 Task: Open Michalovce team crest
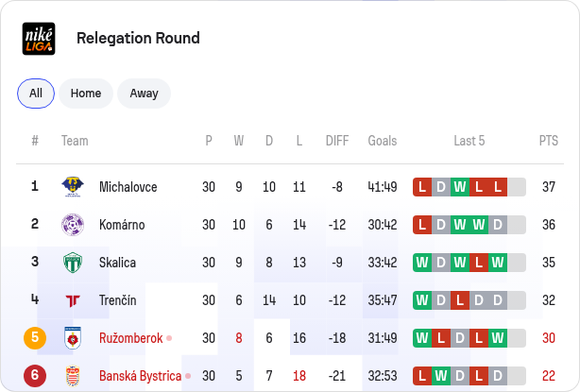[x=73, y=187]
